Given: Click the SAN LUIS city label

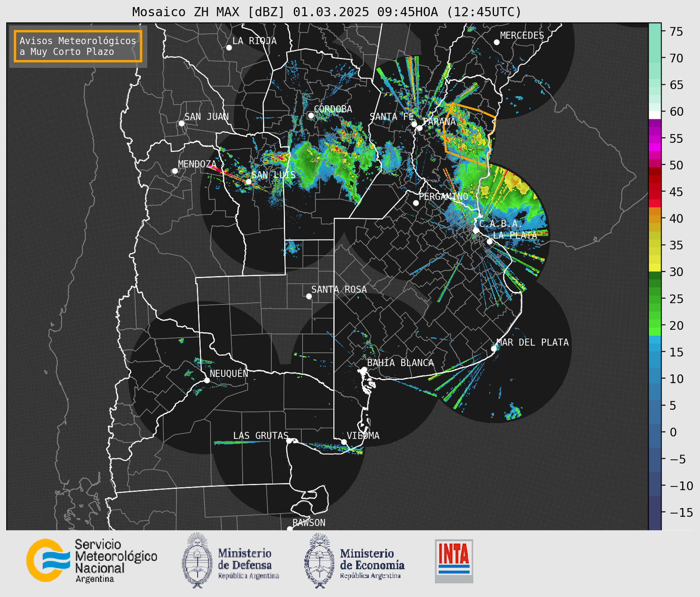Looking at the screenshot, I should pyautogui.click(x=274, y=175).
